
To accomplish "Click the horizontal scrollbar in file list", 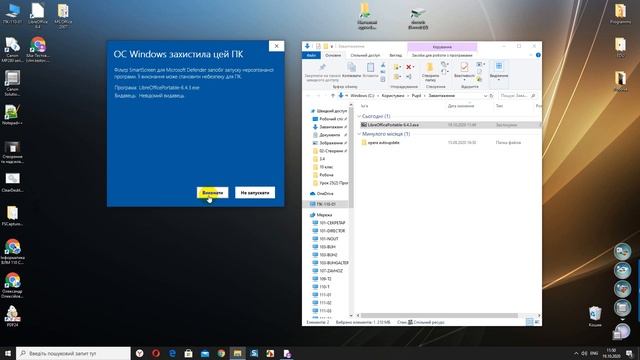I will pyautogui.click(x=439, y=316).
